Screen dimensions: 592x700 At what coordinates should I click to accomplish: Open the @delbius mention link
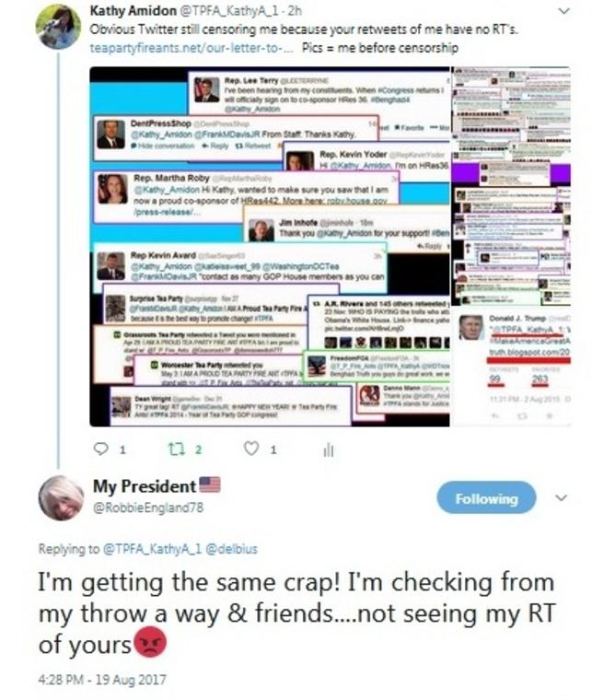click(x=231, y=549)
